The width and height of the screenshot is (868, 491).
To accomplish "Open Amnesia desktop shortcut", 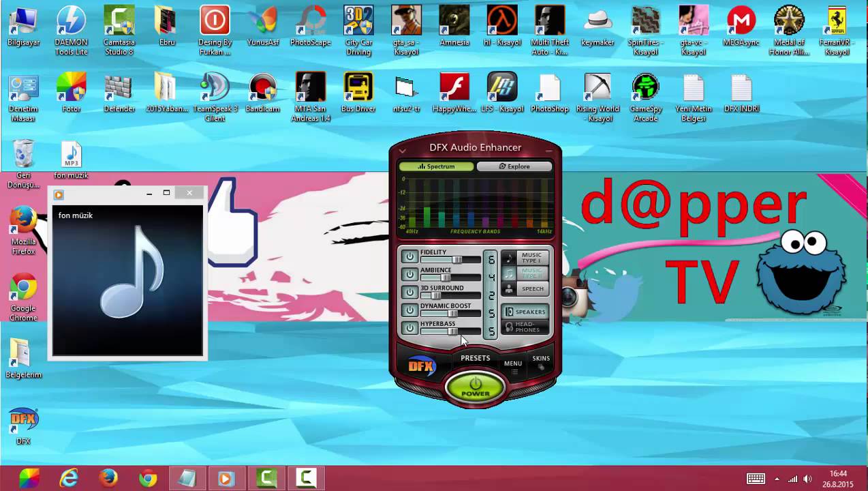I will point(454,26).
